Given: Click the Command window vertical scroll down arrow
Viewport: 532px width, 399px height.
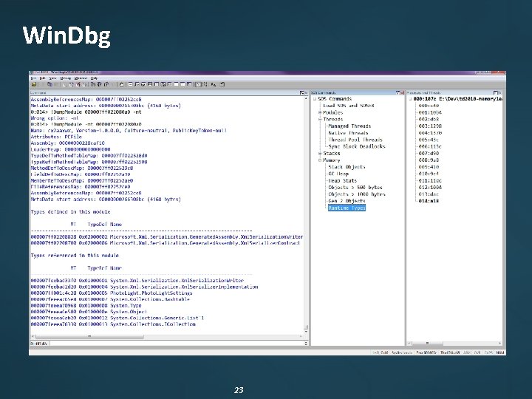Looking at the screenshot, I should coord(306,332).
